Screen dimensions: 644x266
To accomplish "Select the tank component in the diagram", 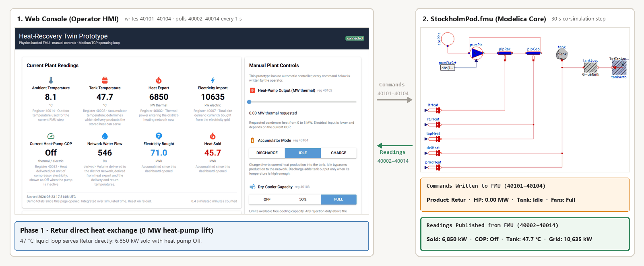I will coord(562,54).
